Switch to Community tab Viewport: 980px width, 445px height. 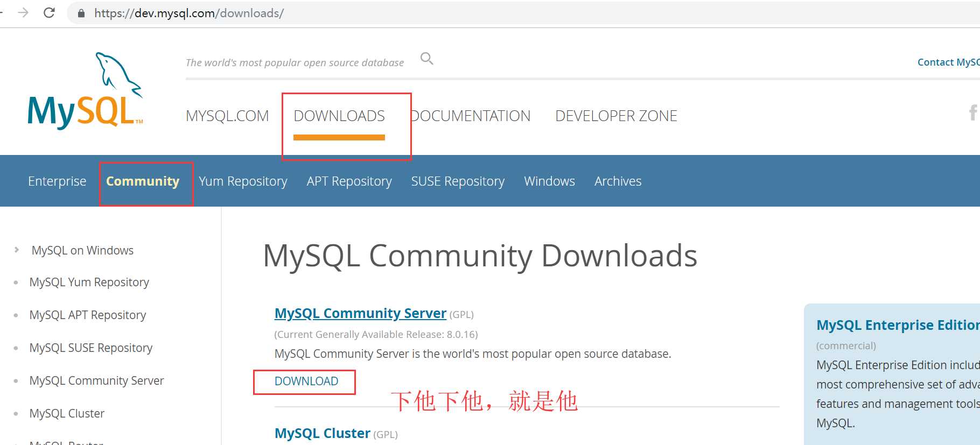pos(143,181)
